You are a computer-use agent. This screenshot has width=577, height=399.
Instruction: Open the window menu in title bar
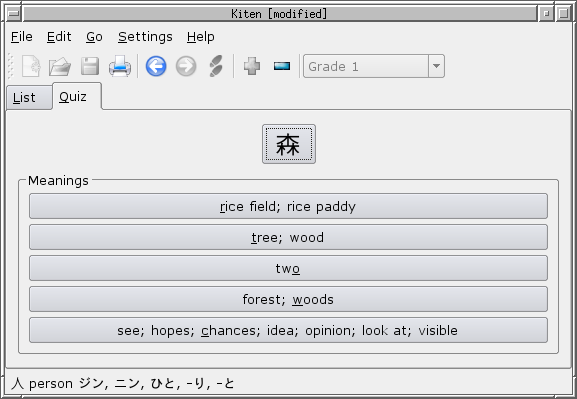point(14,14)
